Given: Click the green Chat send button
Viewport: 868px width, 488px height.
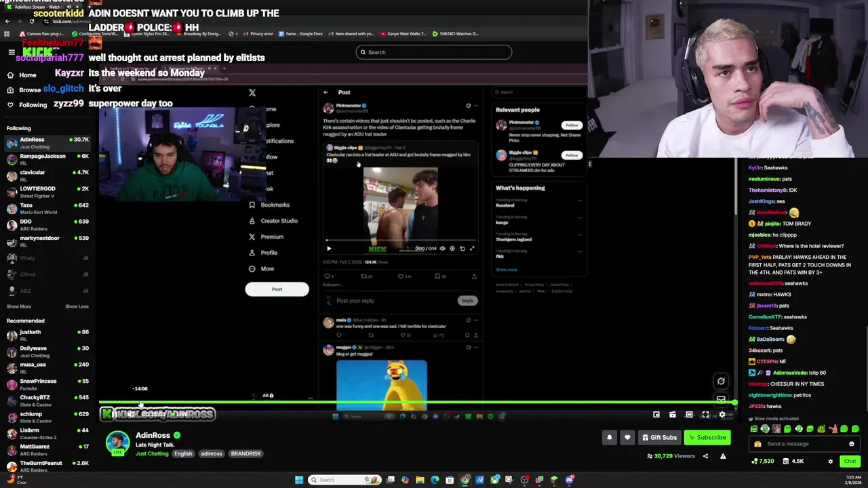Looking at the screenshot, I should click(850, 462).
